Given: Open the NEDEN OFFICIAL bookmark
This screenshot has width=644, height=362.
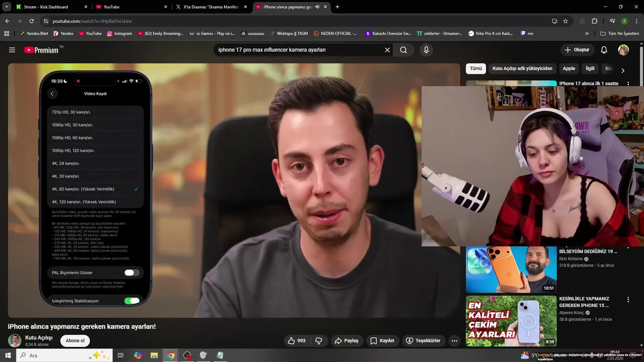Looking at the screenshot, I should 335,34.
